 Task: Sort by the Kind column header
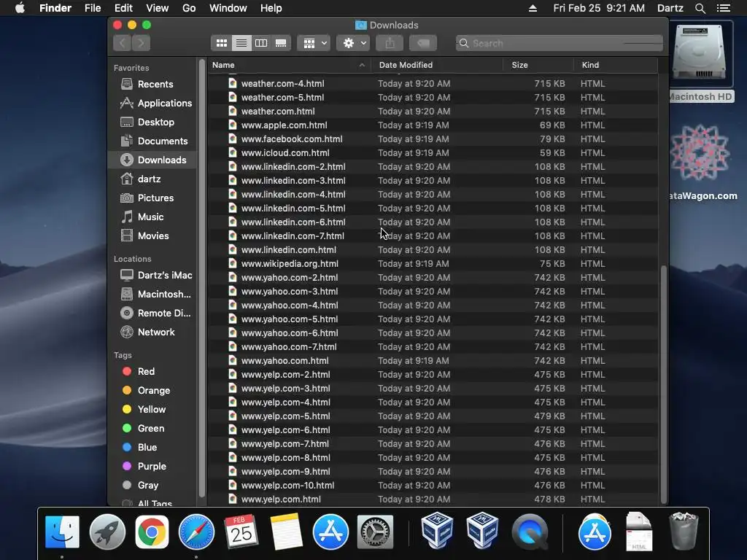(x=616, y=65)
